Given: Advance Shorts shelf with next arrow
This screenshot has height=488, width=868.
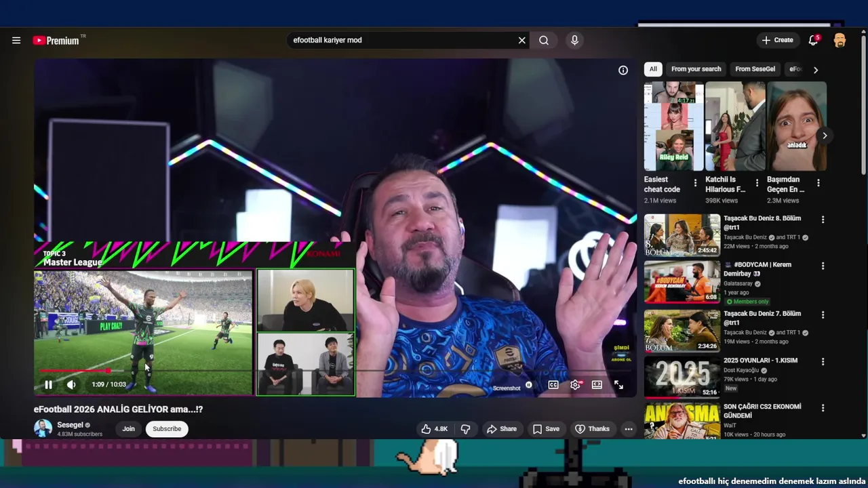Looking at the screenshot, I should tap(825, 136).
